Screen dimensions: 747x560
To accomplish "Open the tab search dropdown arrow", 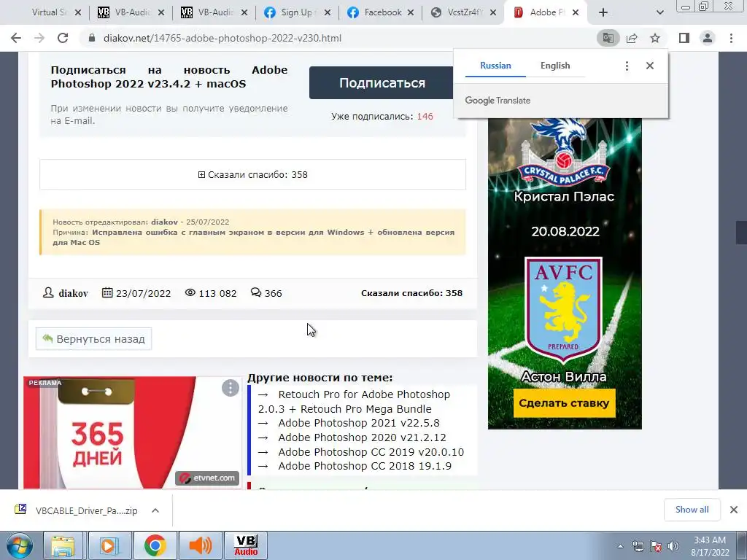I will tap(659, 12).
